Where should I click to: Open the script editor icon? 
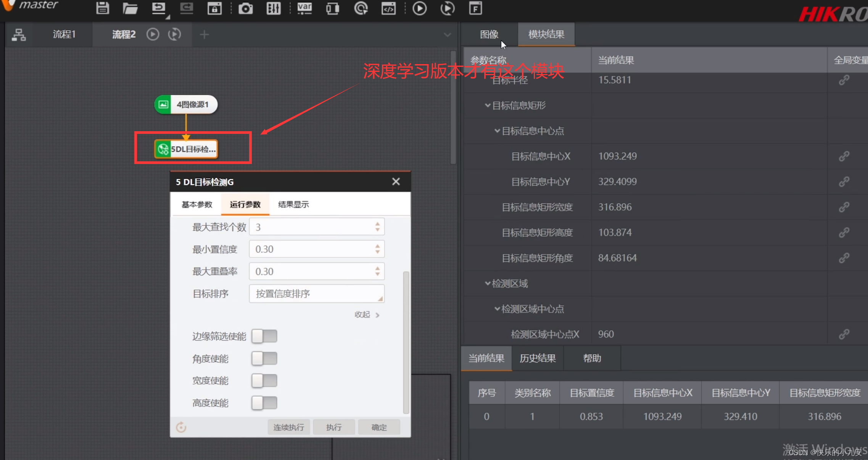coord(389,8)
